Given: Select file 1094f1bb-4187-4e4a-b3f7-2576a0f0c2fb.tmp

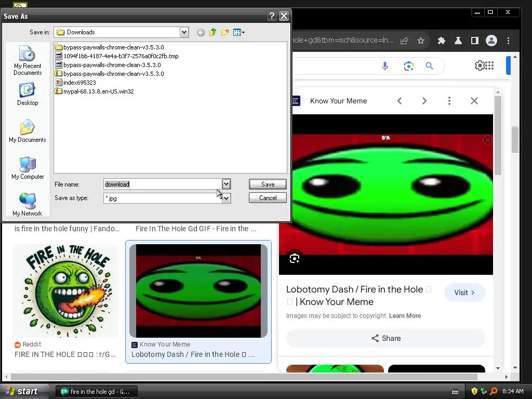Looking at the screenshot, I should [x=117, y=56].
